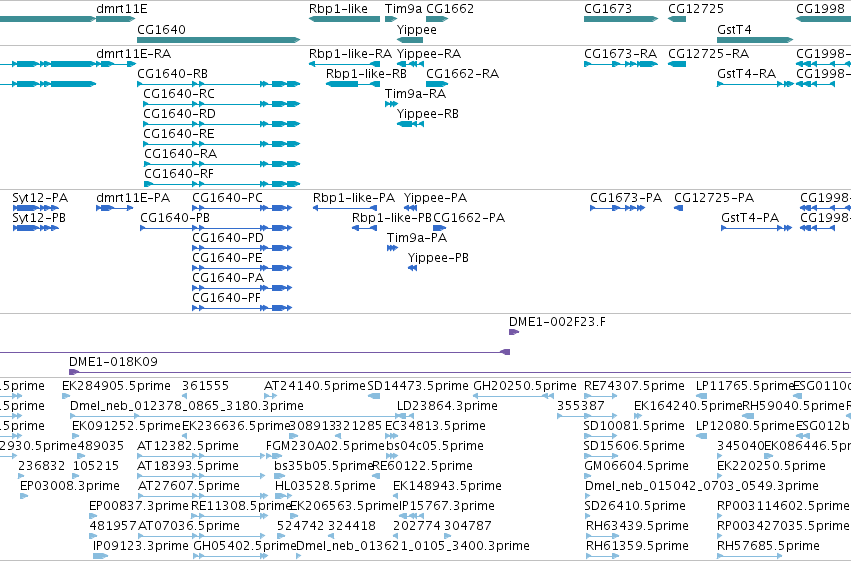Select protein Syt12-PB
This screenshot has width=851, height=561.
point(39,218)
